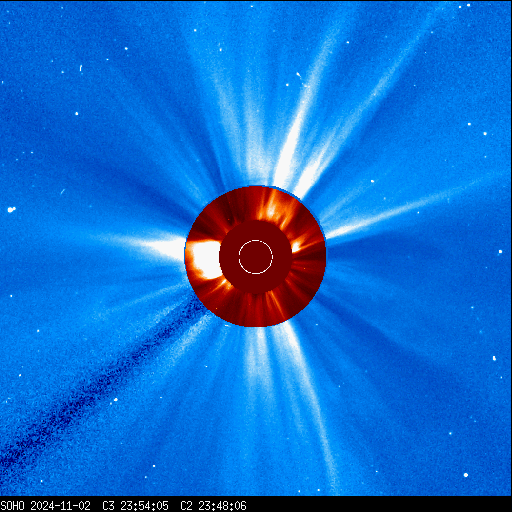Click the dark red inner occulter disk
Image resolution: width=512 pixels, height=512 pixels.
256,257
